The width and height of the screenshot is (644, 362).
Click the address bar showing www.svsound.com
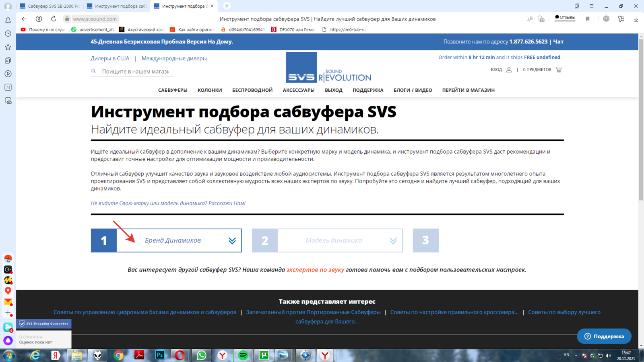click(x=95, y=19)
